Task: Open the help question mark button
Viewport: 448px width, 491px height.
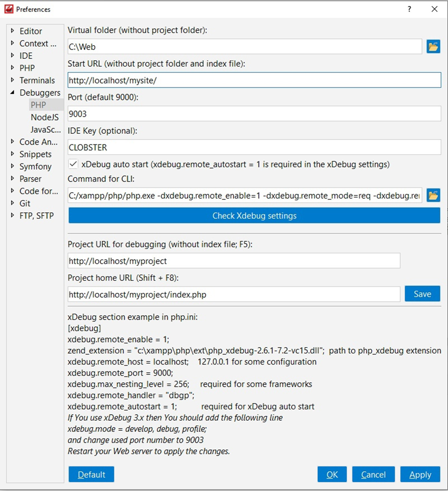Action: pos(409,9)
